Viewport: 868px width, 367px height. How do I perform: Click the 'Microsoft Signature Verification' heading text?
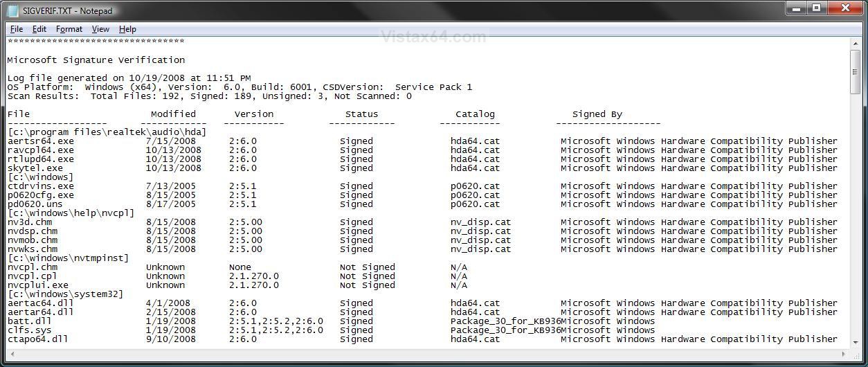tap(96, 60)
